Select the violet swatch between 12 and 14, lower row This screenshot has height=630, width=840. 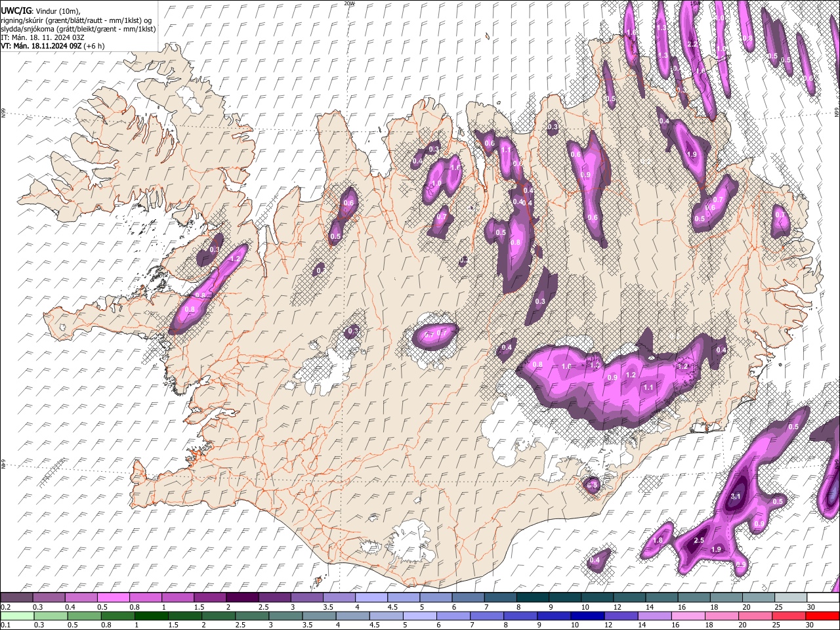point(620,616)
